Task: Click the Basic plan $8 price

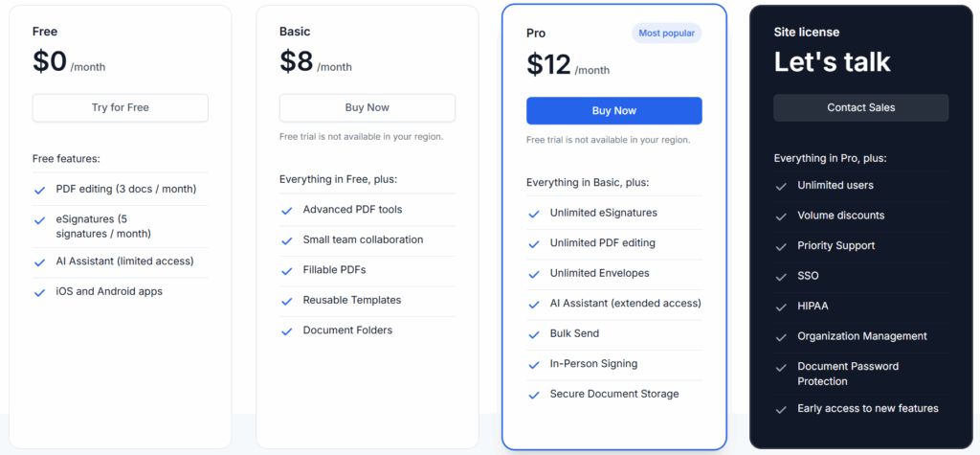Action: tap(297, 61)
